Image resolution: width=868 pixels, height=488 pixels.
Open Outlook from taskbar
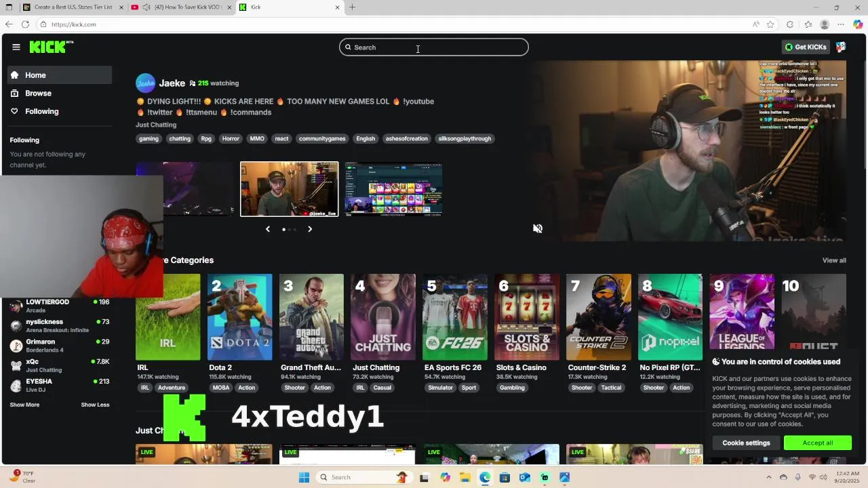pos(524,477)
